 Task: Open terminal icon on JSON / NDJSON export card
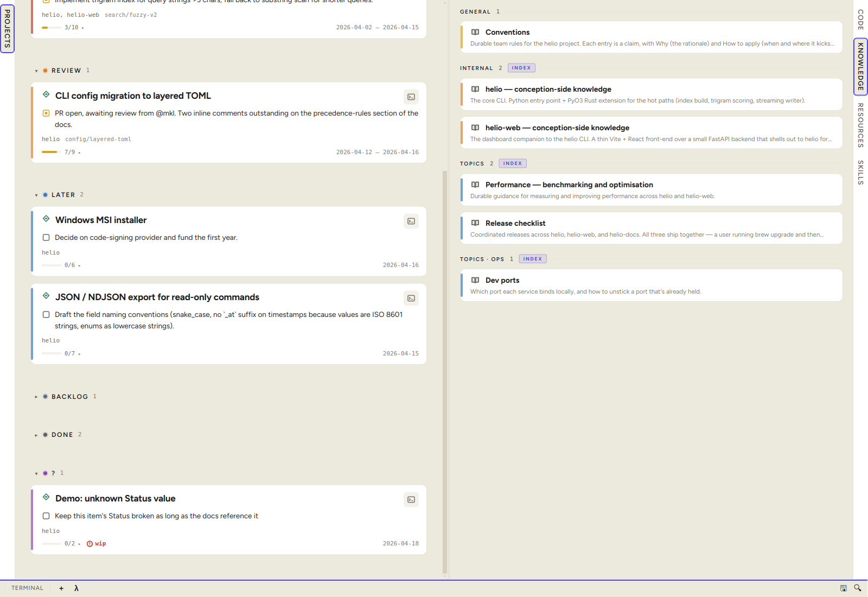point(411,298)
